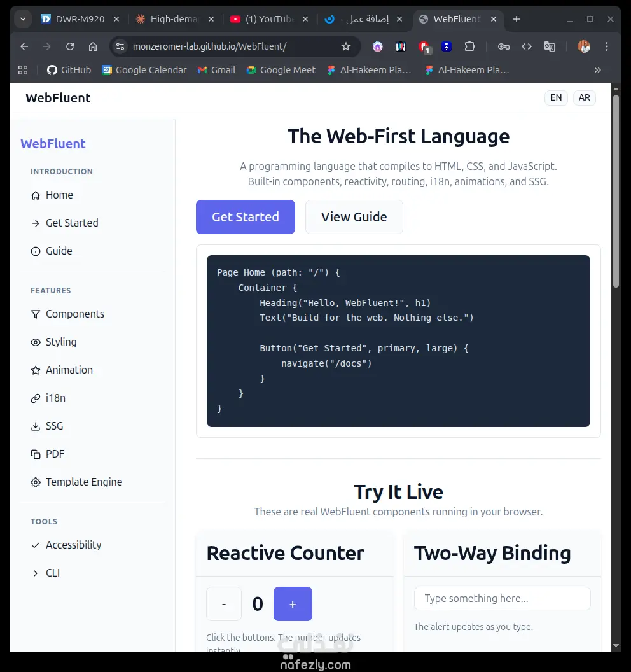Show more bookmarks with the double chevron

click(x=597, y=70)
